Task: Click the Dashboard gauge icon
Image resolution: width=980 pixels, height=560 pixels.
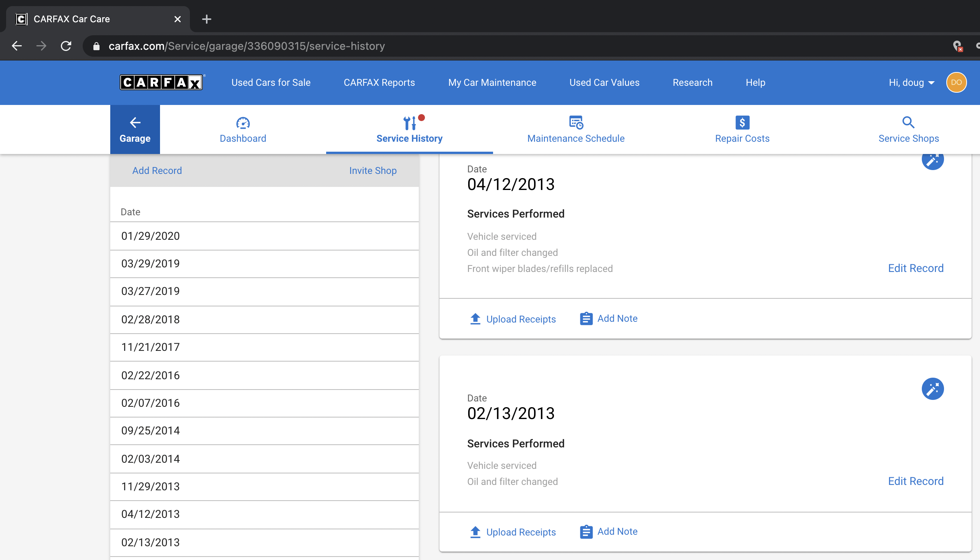Action: (x=243, y=123)
